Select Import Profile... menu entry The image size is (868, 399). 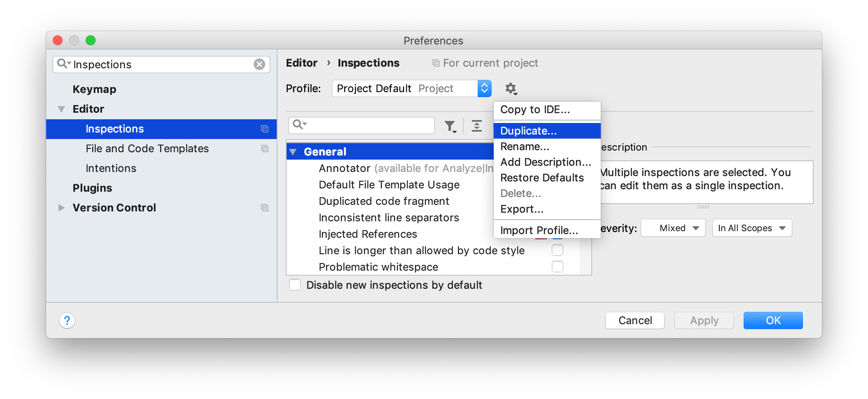(539, 230)
